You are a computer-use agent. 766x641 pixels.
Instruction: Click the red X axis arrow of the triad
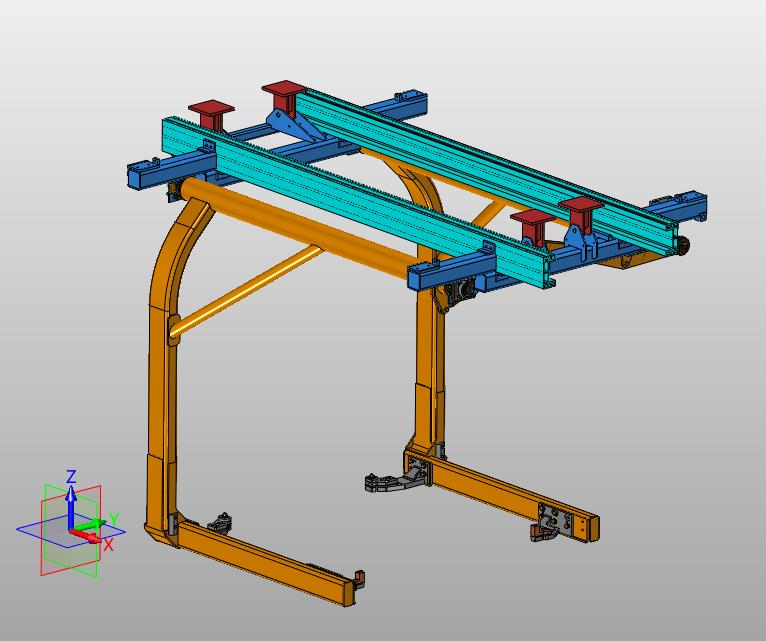click(x=87, y=536)
